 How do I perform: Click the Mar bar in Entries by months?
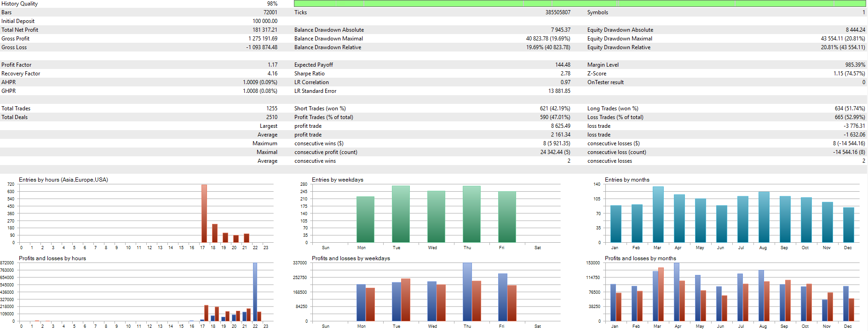[658, 215]
